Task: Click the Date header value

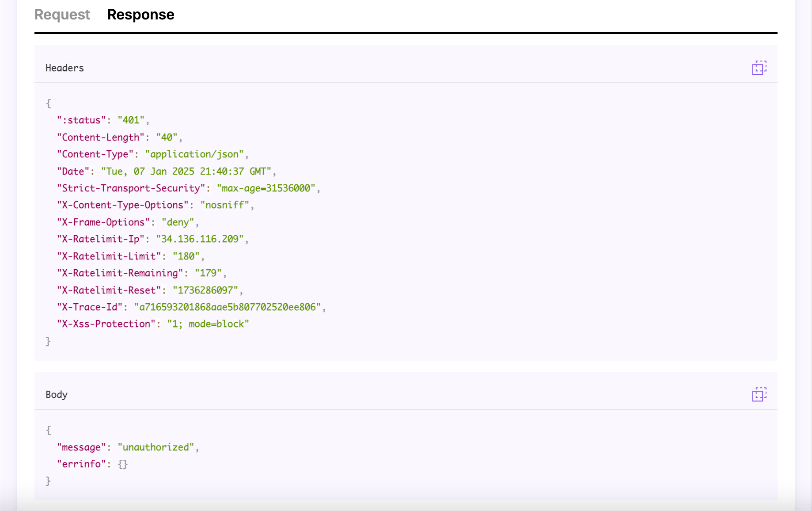Action: tap(188, 171)
